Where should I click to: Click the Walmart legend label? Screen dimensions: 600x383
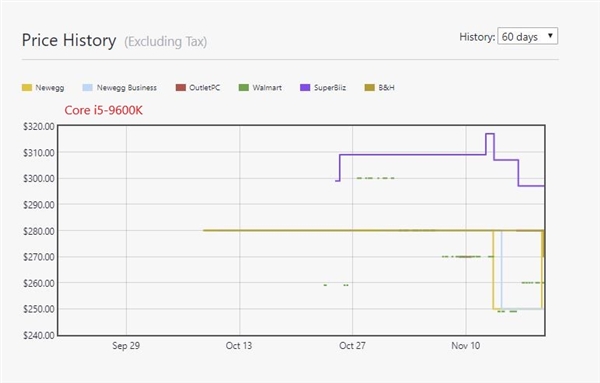click(267, 88)
